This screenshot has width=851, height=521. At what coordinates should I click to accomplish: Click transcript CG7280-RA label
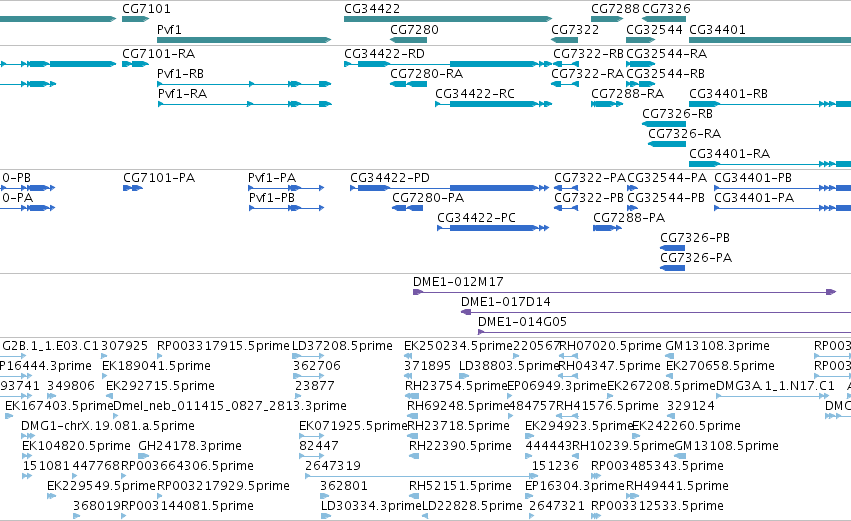427,74
